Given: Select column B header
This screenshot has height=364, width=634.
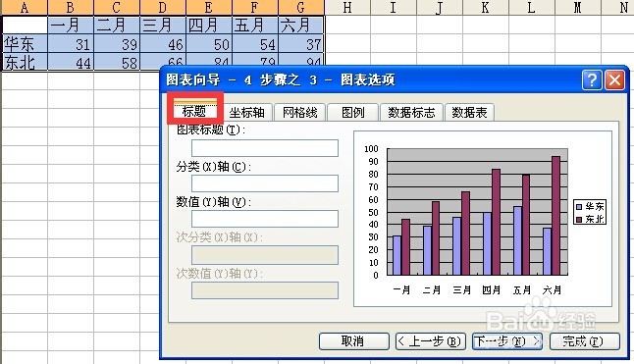Looking at the screenshot, I should (71, 7).
